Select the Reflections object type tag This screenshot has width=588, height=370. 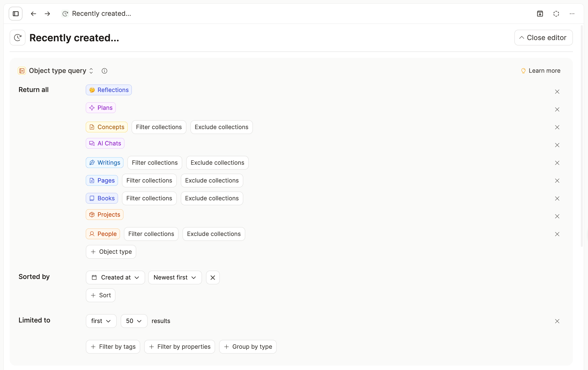[108, 90]
